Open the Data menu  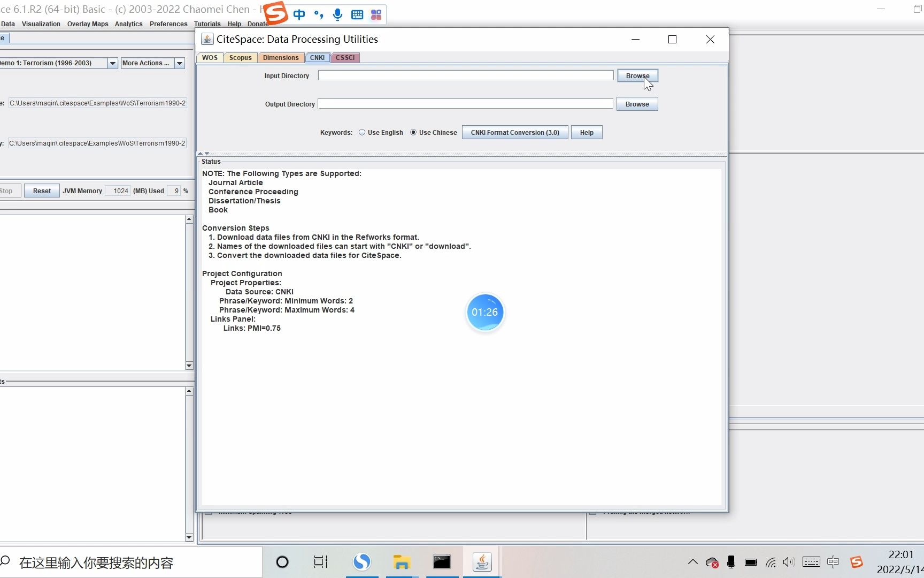[8, 24]
